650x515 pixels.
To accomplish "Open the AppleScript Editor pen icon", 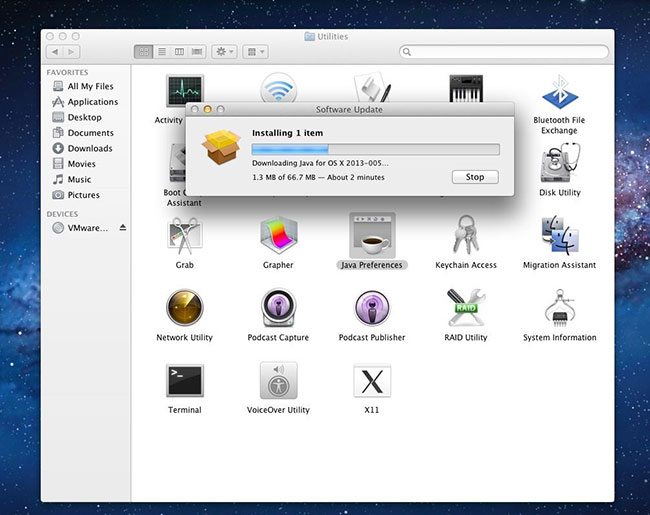I will [x=372, y=87].
